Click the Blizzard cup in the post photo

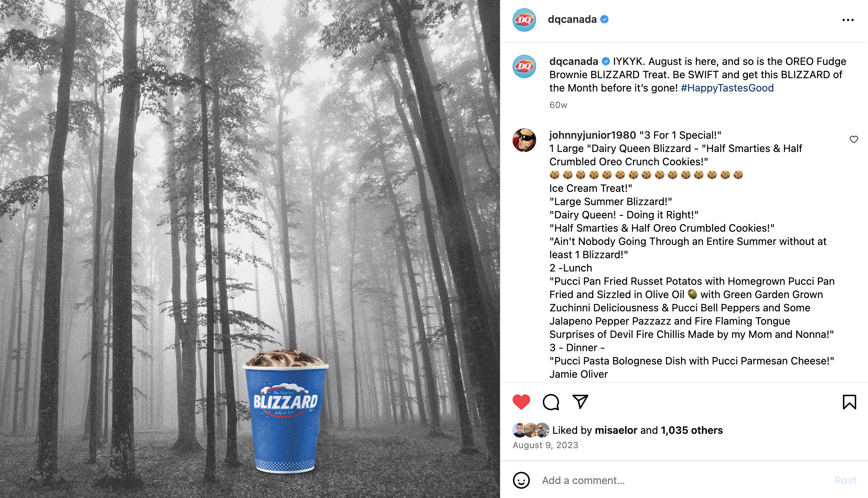[285, 411]
